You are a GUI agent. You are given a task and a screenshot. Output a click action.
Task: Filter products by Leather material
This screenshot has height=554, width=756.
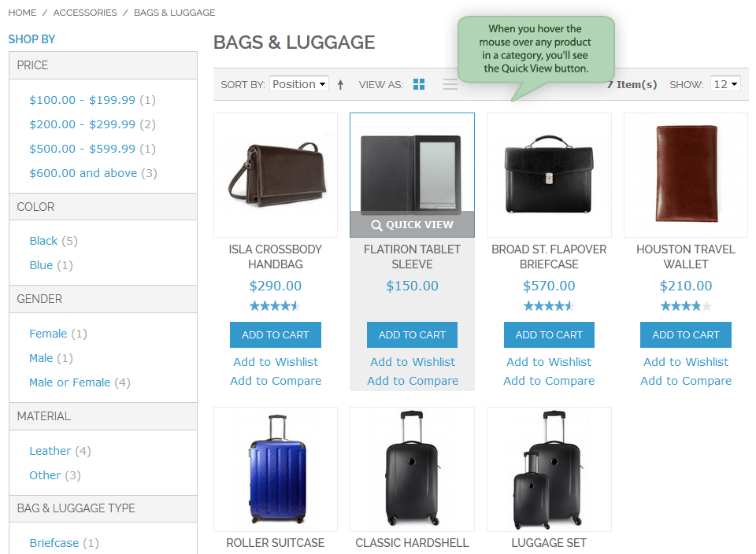49,450
